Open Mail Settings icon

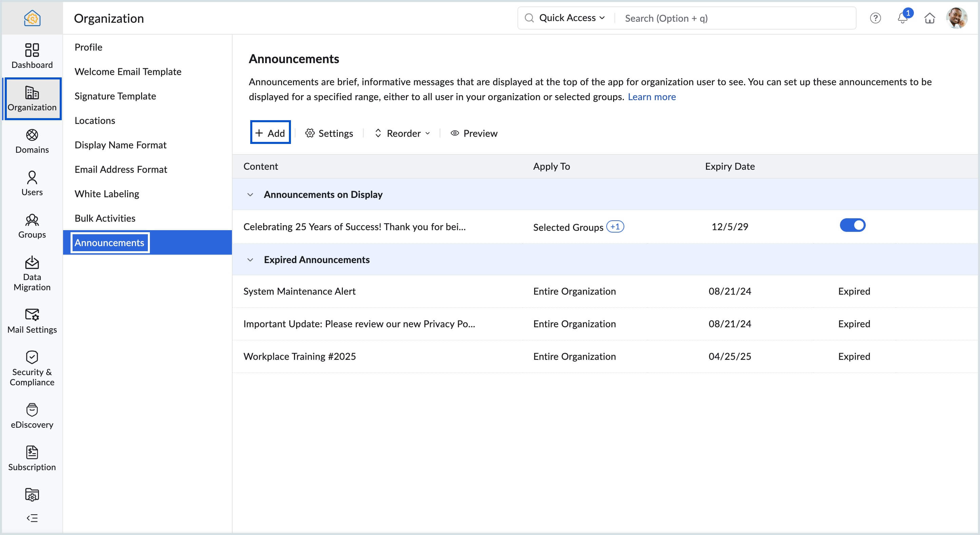32,320
